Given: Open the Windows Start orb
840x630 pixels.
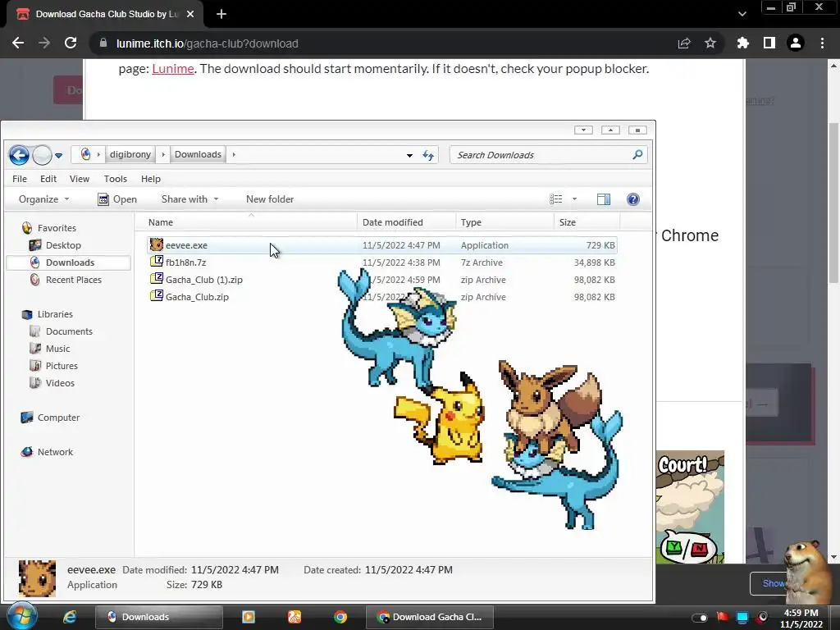Looking at the screenshot, I should coord(21,616).
